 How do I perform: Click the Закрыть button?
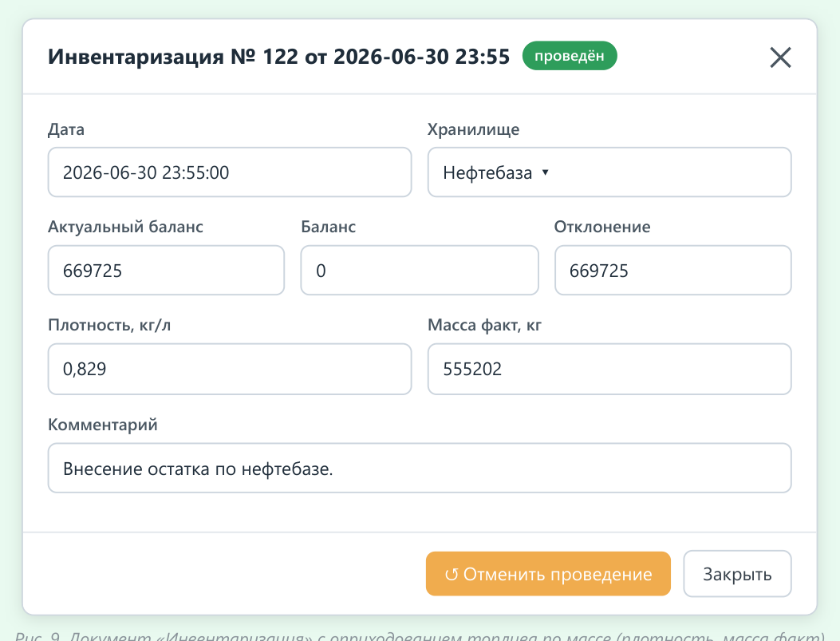pos(737,573)
